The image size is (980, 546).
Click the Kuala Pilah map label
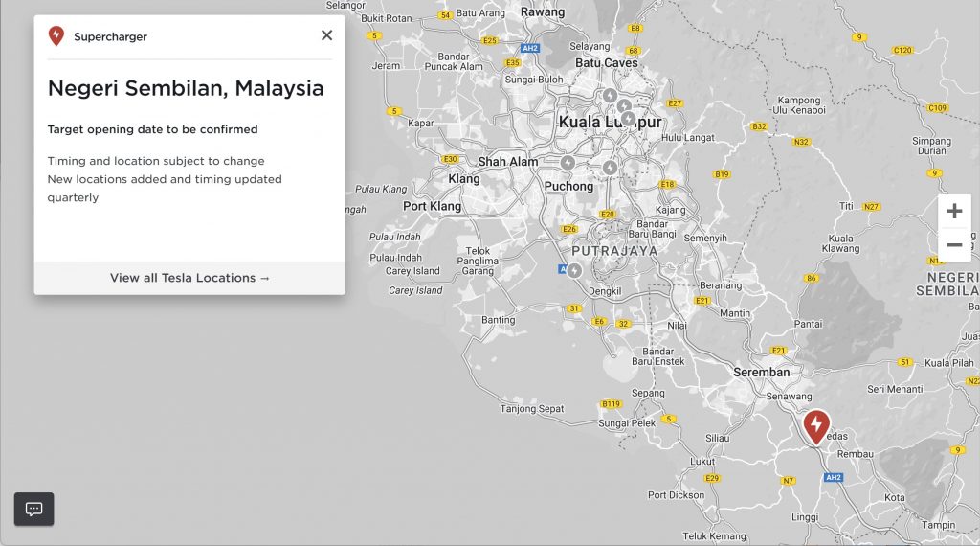[x=948, y=363]
